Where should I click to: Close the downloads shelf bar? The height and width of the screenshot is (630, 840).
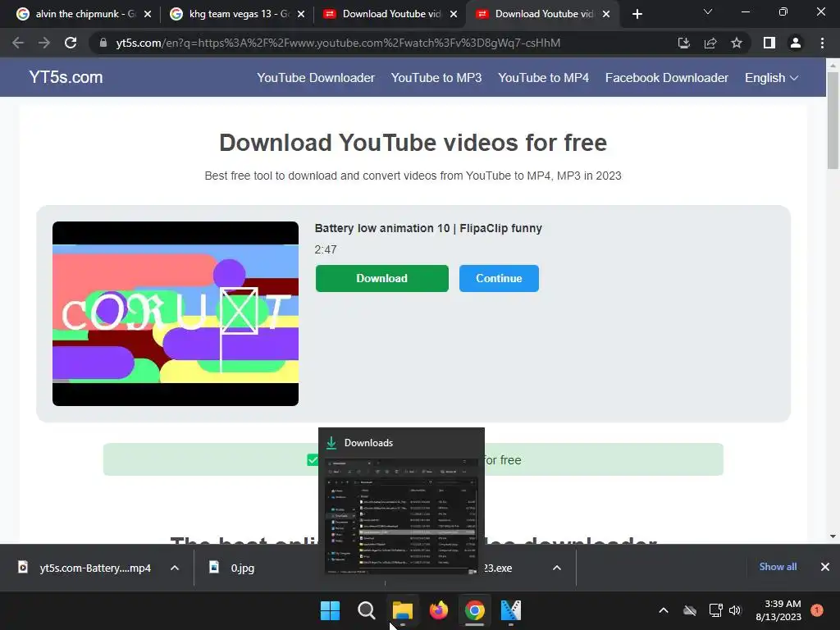[x=825, y=567]
